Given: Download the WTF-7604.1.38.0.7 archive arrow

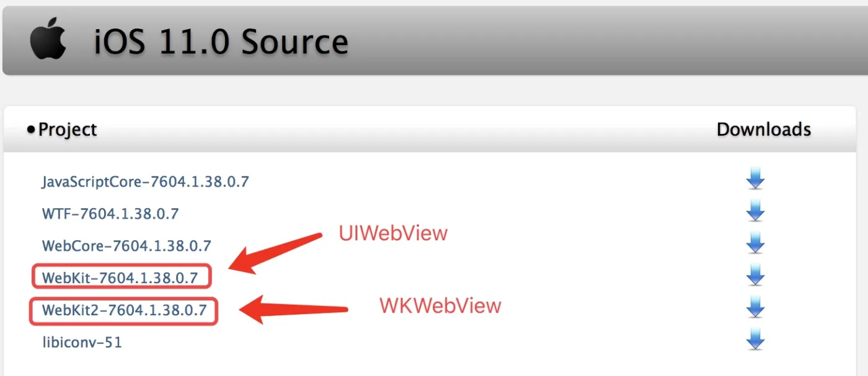Looking at the screenshot, I should click(x=755, y=212).
